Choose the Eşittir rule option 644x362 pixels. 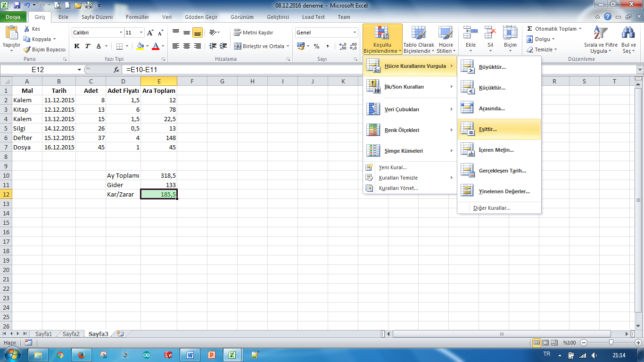coord(499,129)
